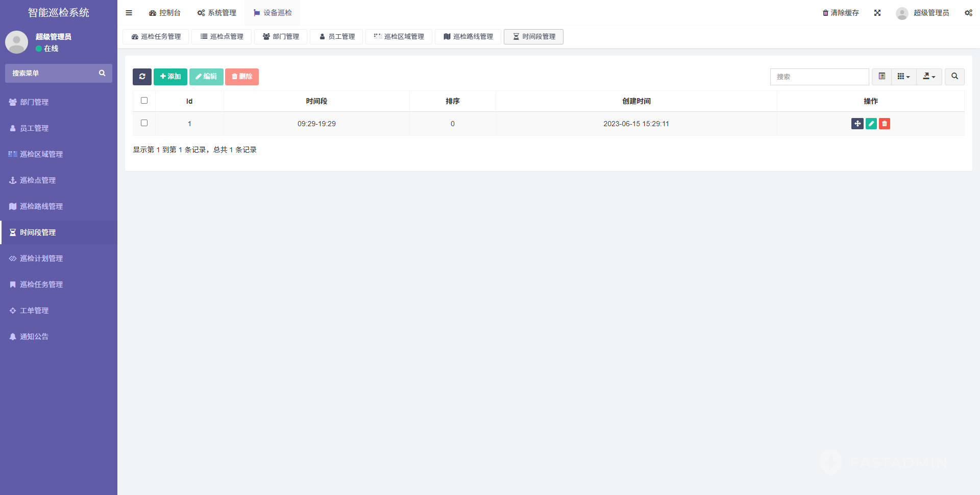This screenshot has width=980, height=495.
Task: Open the 超级管理员 user menu in header
Action: 923,13
